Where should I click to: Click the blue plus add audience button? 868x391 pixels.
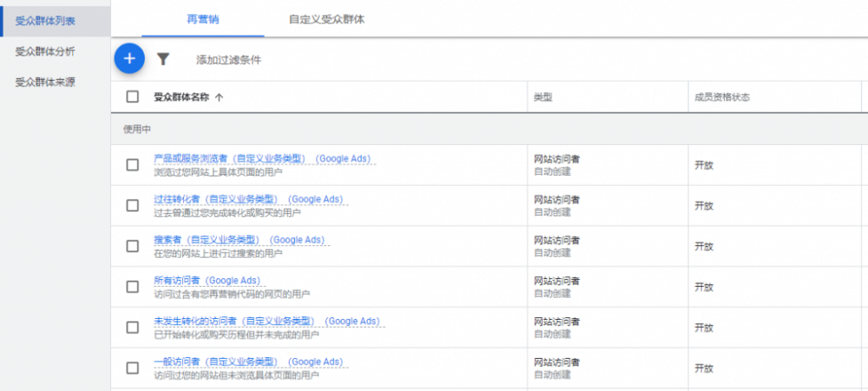point(129,58)
